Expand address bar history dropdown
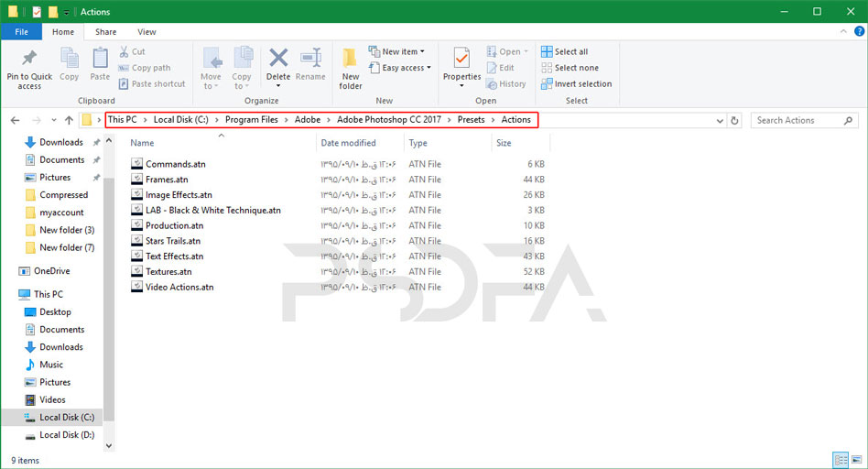The width and height of the screenshot is (868, 469). [x=720, y=120]
